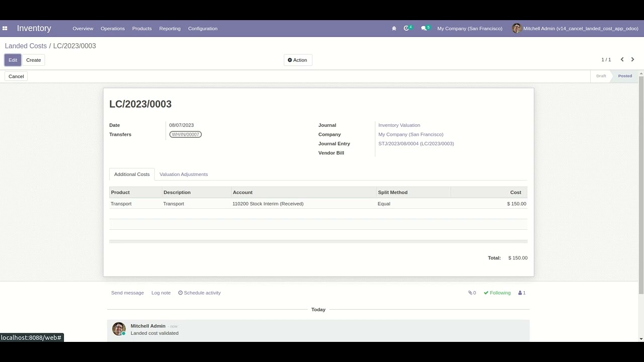Open the Action dropdown
Viewport: 644px width, 362px height.
coord(298,60)
